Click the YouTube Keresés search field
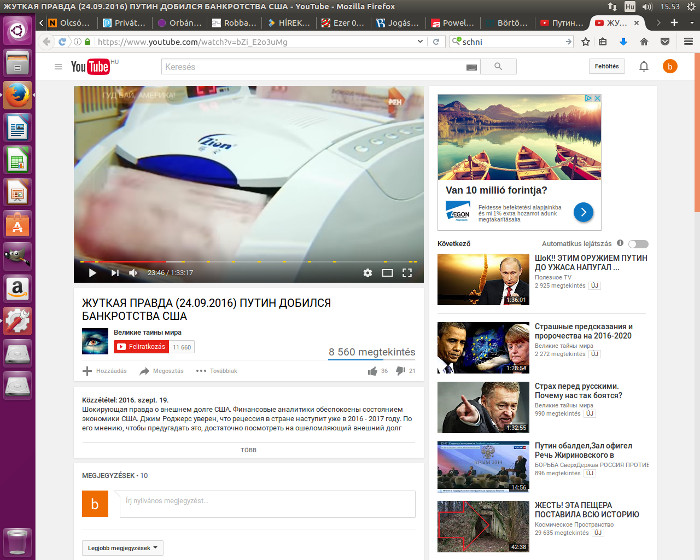 click(312, 67)
